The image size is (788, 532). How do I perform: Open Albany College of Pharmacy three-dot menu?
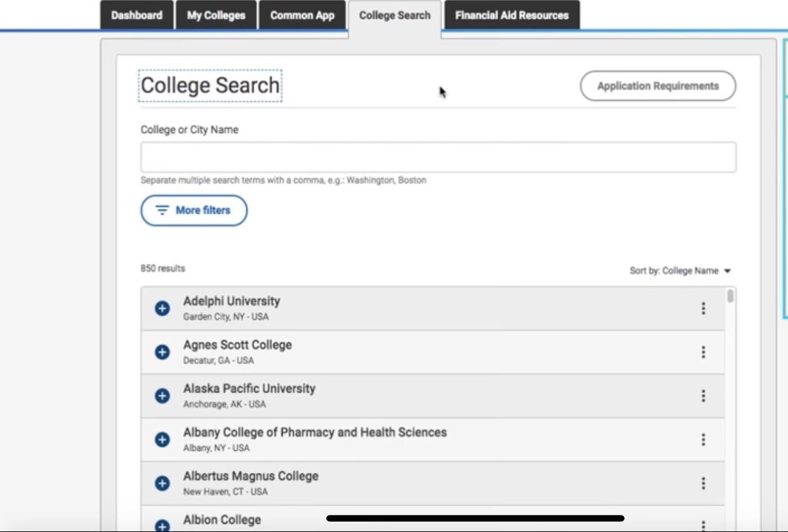(703, 439)
